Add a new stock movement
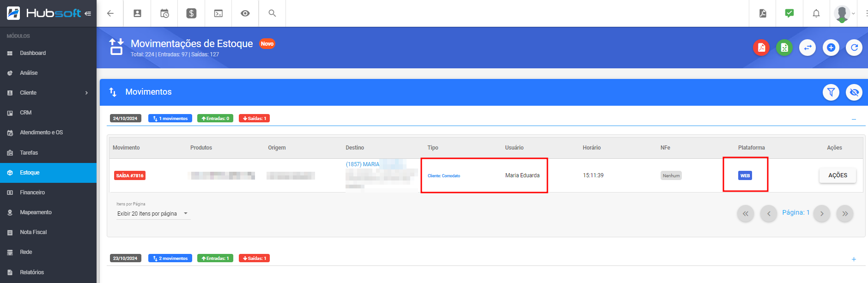The width and height of the screenshot is (868, 283). click(x=831, y=48)
